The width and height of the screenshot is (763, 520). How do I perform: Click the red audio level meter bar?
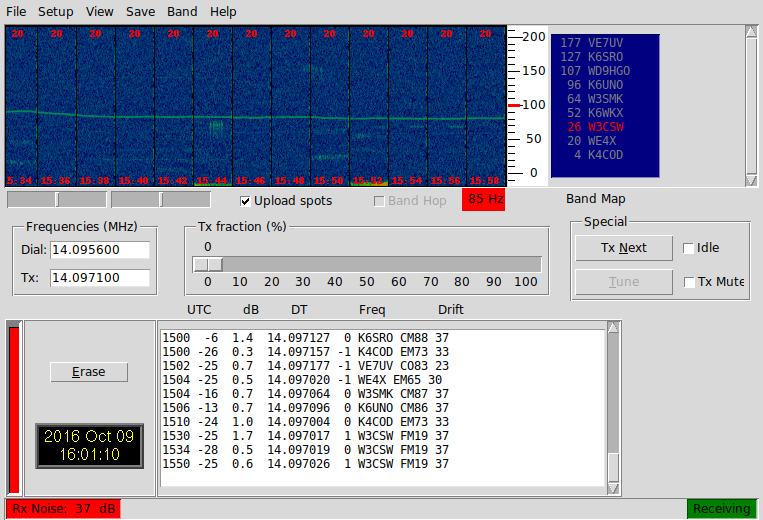click(x=14, y=411)
